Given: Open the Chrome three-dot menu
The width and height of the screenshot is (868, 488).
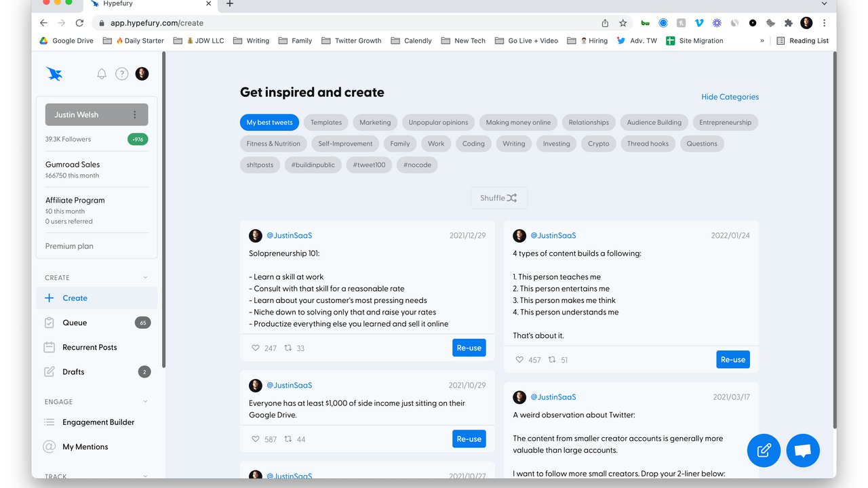Looking at the screenshot, I should [x=824, y=22].
